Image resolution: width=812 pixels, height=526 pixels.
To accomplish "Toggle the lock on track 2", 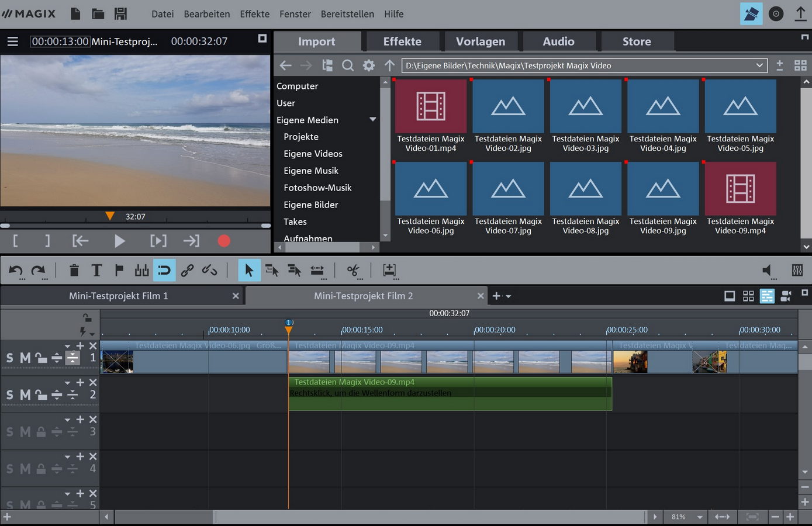I will [x=41, y=395].
